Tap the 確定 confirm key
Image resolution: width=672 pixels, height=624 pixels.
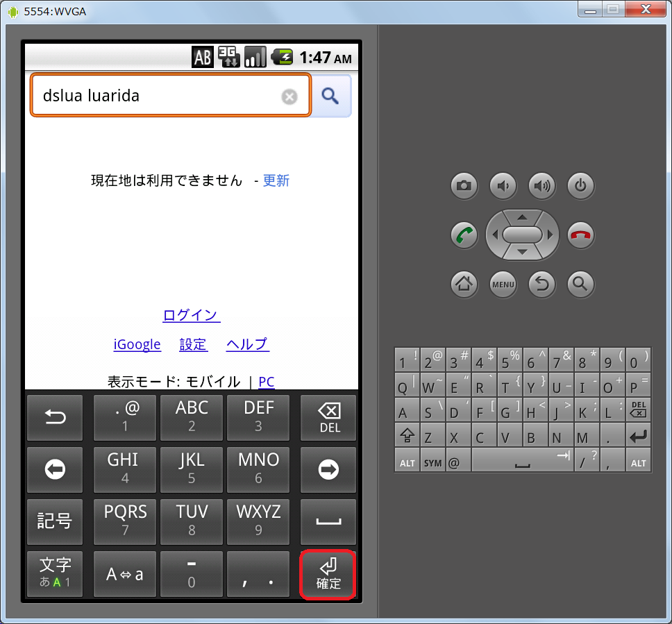pos(328,574)
